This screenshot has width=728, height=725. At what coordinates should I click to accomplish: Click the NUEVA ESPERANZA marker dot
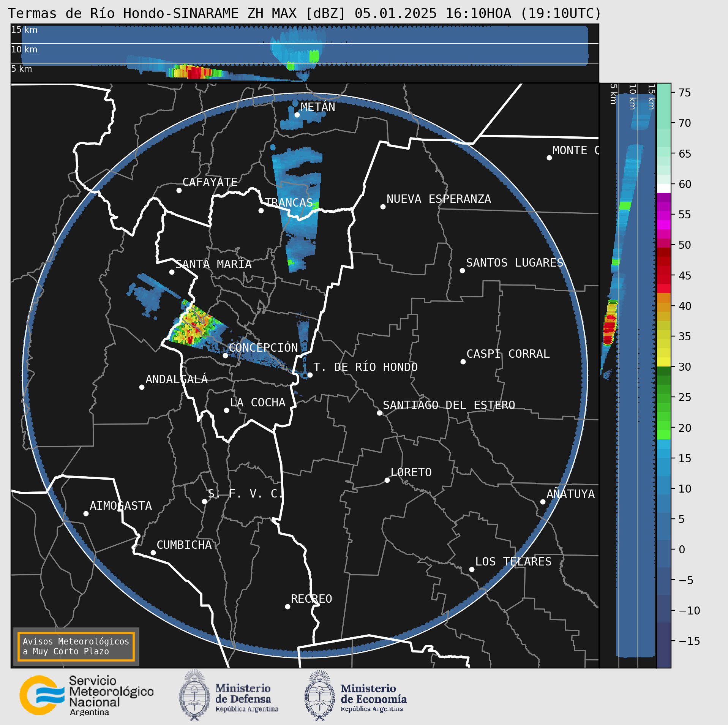click(383, 207)
